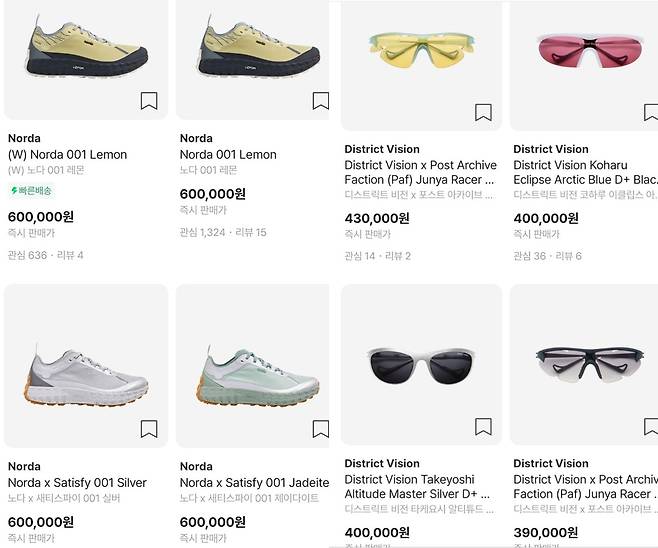This screenshot has width=658, height=548.
Task: Click the green 빠른배송 fast delivery badge
Action: (31, 191)
